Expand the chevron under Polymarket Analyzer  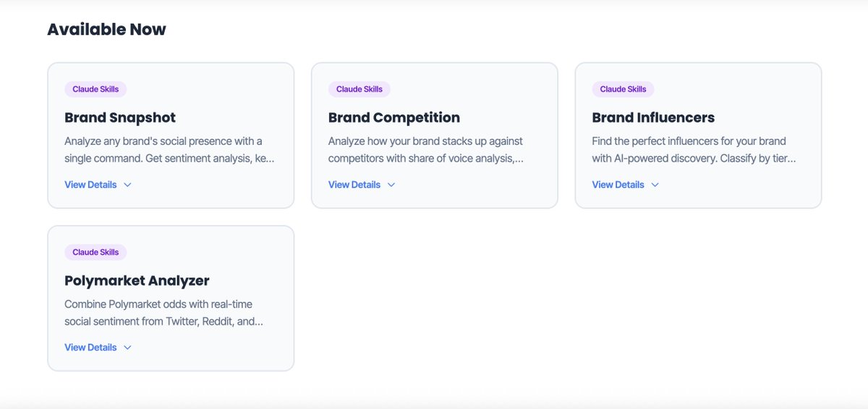tap(127, 347)
